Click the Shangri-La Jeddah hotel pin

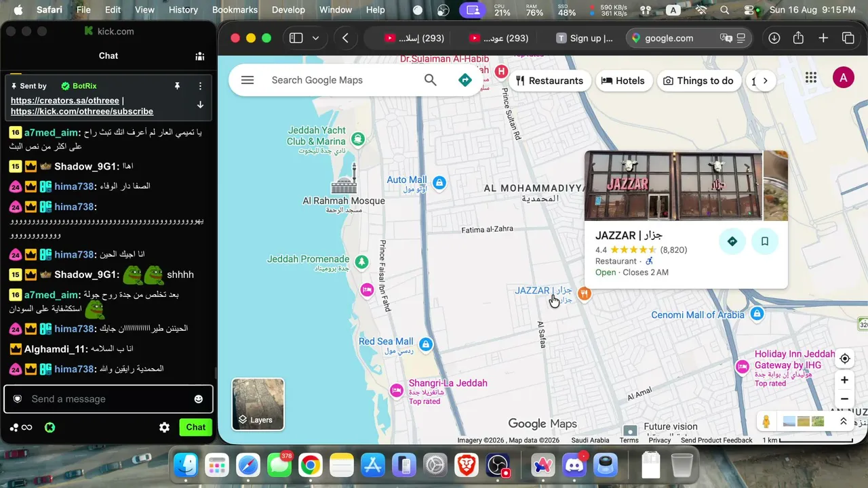point(397,390)
